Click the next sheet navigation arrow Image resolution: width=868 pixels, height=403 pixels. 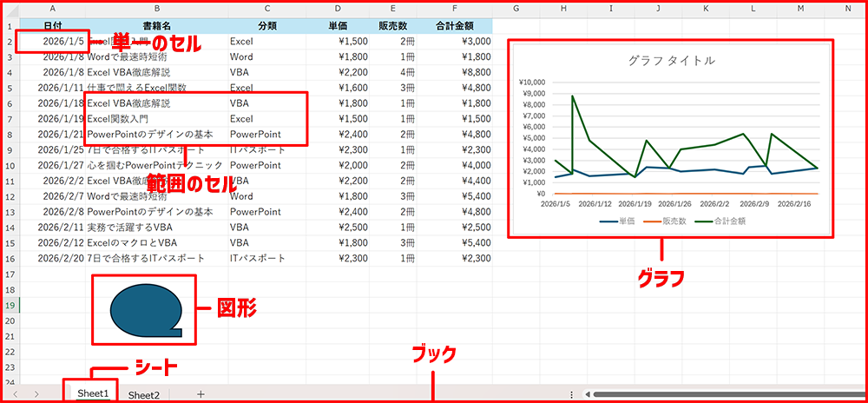36,394
